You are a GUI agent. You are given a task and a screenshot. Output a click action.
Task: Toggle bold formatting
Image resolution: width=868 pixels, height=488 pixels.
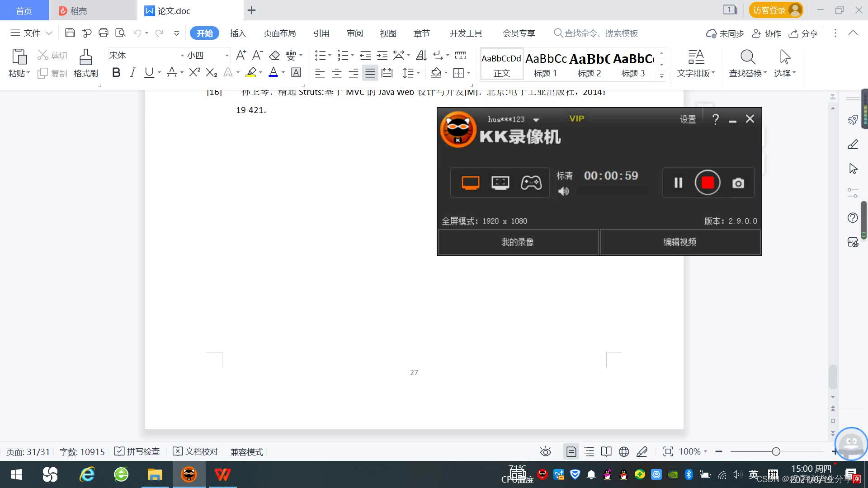click(x=116, y=72)
